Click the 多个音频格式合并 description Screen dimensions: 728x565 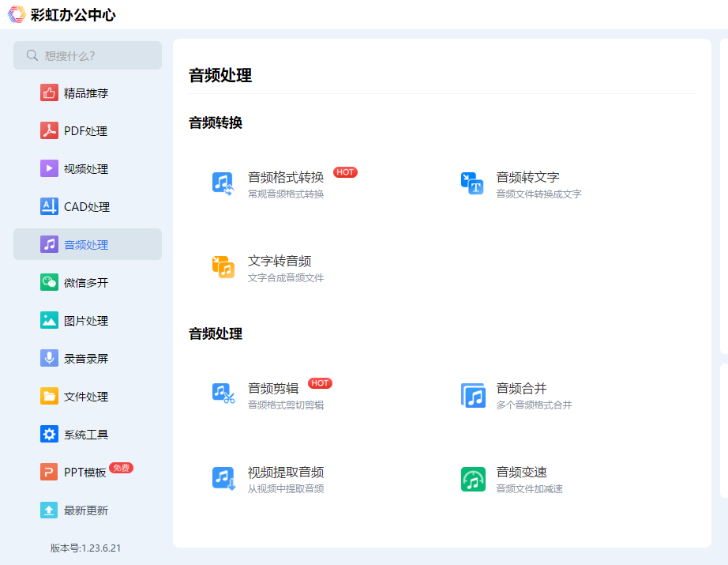[x=534, y=405]
